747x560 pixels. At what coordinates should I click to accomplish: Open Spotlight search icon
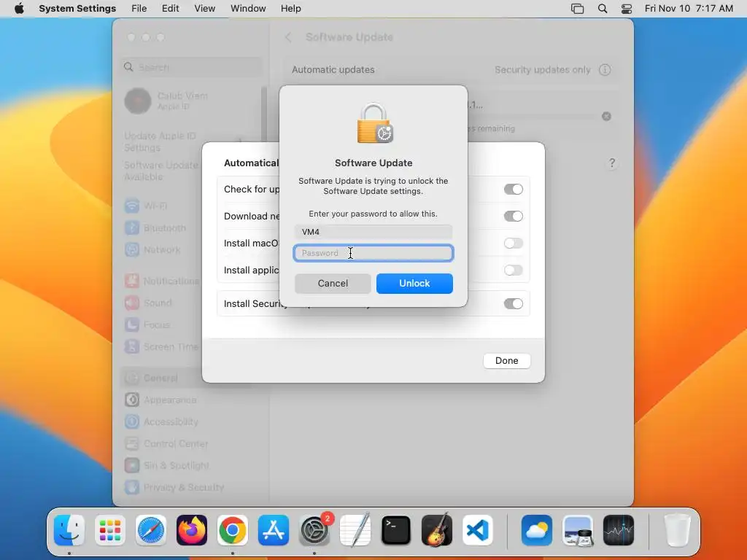click(602, 9)
